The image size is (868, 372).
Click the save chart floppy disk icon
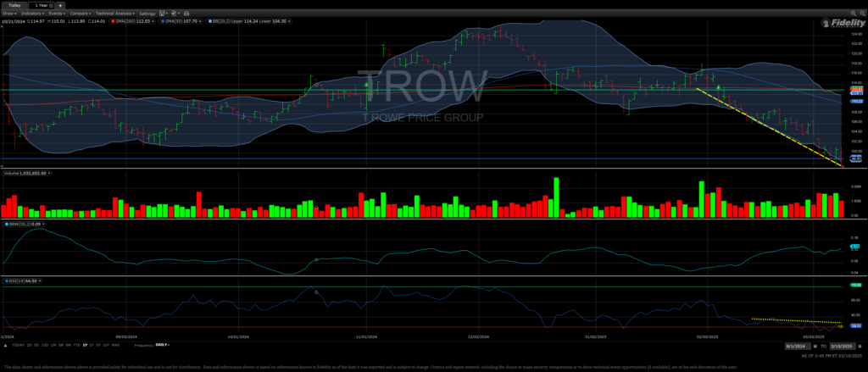pyautogui.click(x=164, y=14)
